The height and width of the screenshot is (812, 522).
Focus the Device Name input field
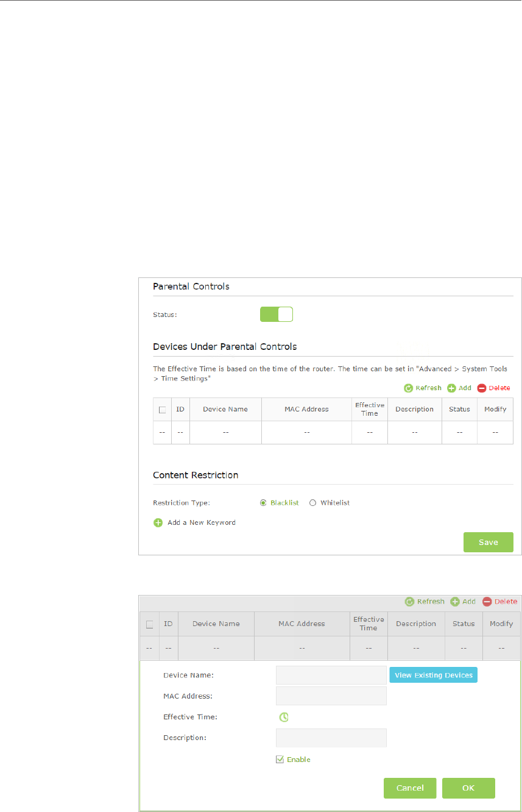point(331,675)
